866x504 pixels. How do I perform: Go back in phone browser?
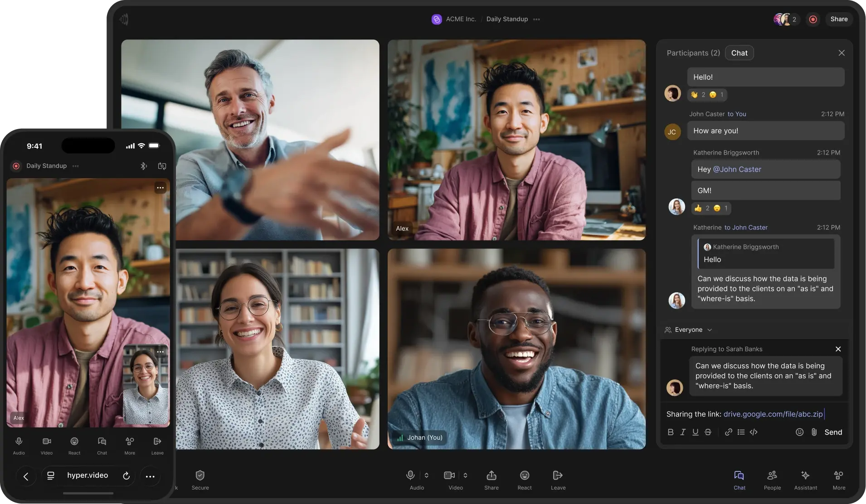pyautogui.click(x=26, y=476)
